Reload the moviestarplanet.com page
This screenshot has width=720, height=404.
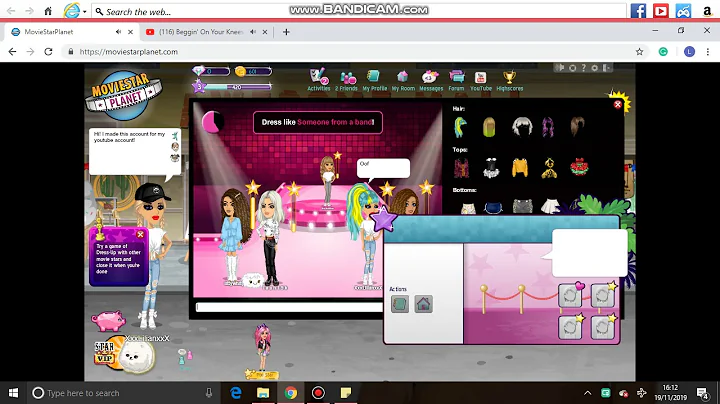click(x=48, y=52)
